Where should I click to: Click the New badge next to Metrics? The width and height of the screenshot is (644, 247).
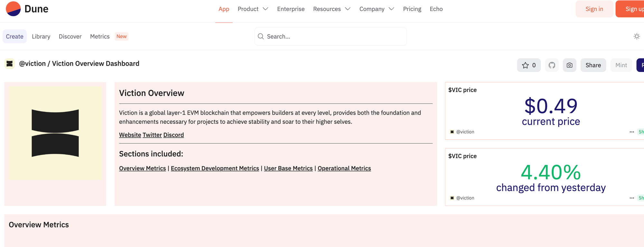pyautogui.click(x=121, y=36)
